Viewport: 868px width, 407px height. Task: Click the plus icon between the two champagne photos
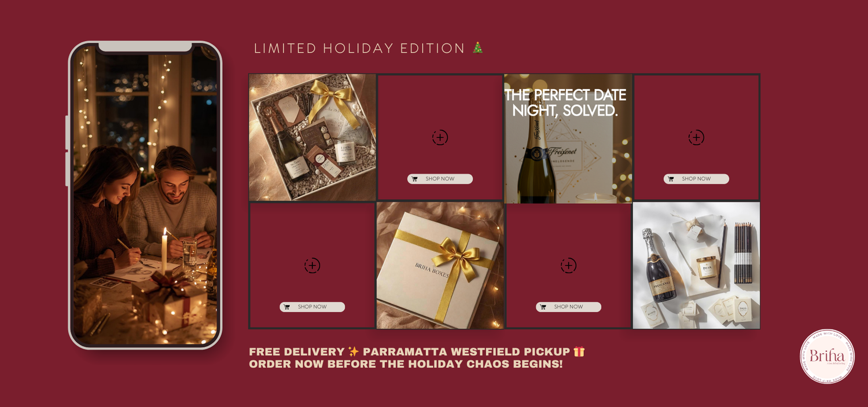point(440,138)
